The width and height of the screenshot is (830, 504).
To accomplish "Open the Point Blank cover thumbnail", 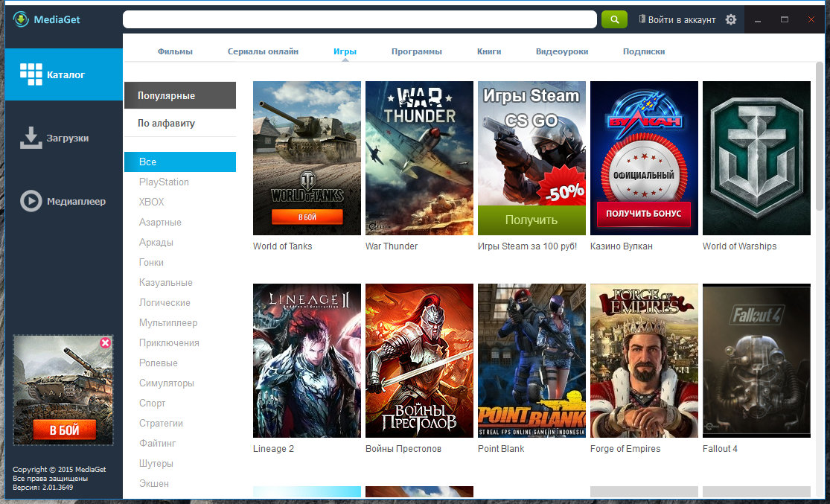I will click(531, 360).
